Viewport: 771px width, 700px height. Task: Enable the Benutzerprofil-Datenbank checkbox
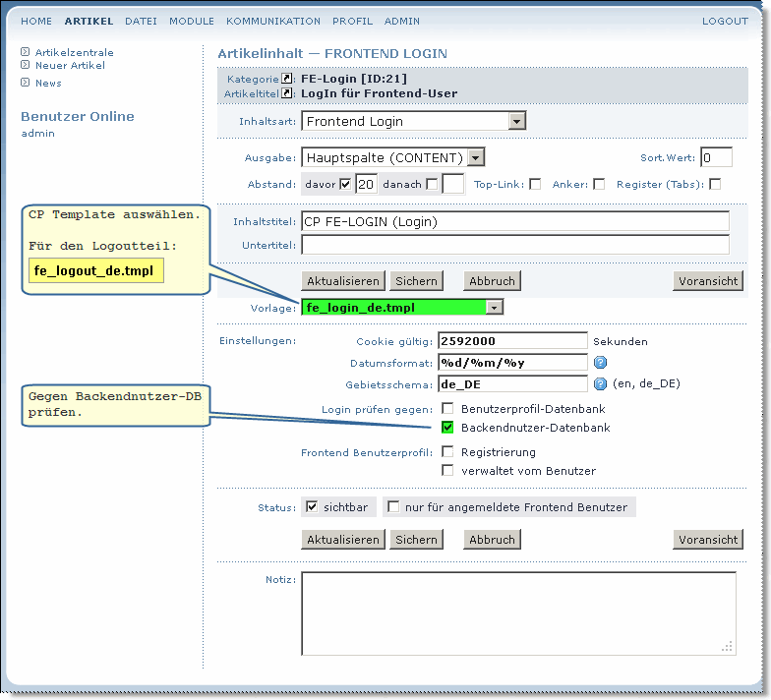[x=447, y=408]
